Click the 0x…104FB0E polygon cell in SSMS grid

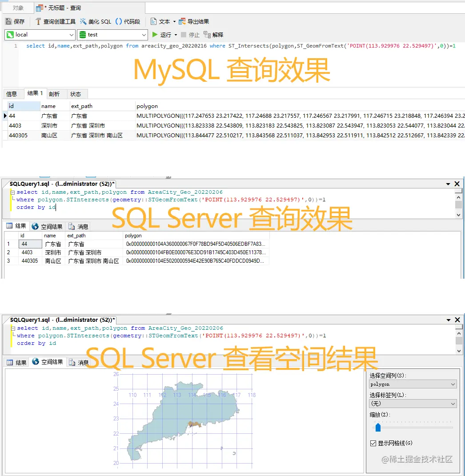click(196, 252)
